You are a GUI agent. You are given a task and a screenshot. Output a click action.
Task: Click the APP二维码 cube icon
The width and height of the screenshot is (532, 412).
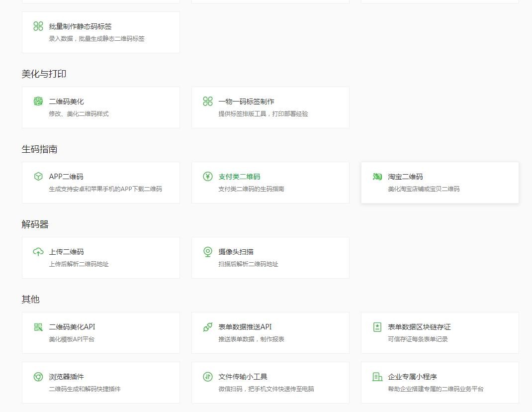tap(38, 177)
